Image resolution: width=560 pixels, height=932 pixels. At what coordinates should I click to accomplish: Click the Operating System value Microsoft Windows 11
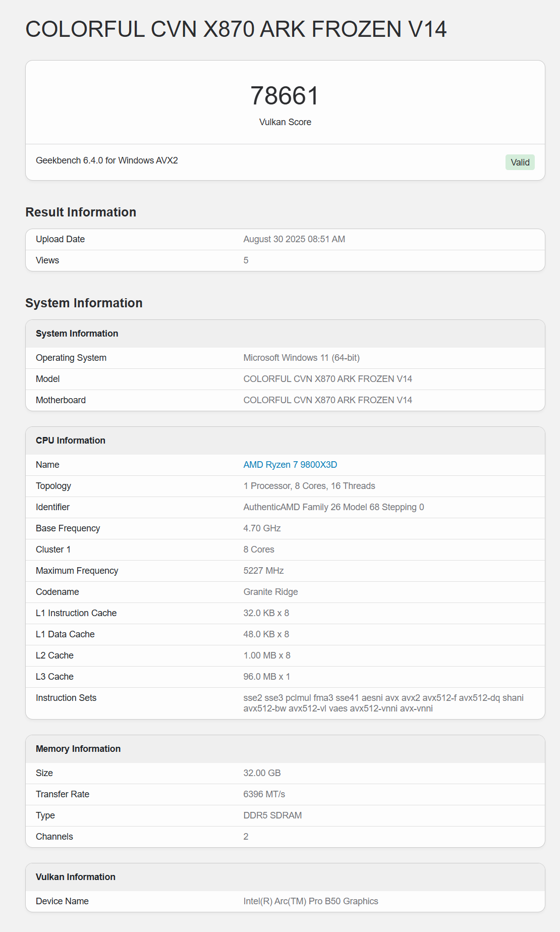click(x=301, y=358)
